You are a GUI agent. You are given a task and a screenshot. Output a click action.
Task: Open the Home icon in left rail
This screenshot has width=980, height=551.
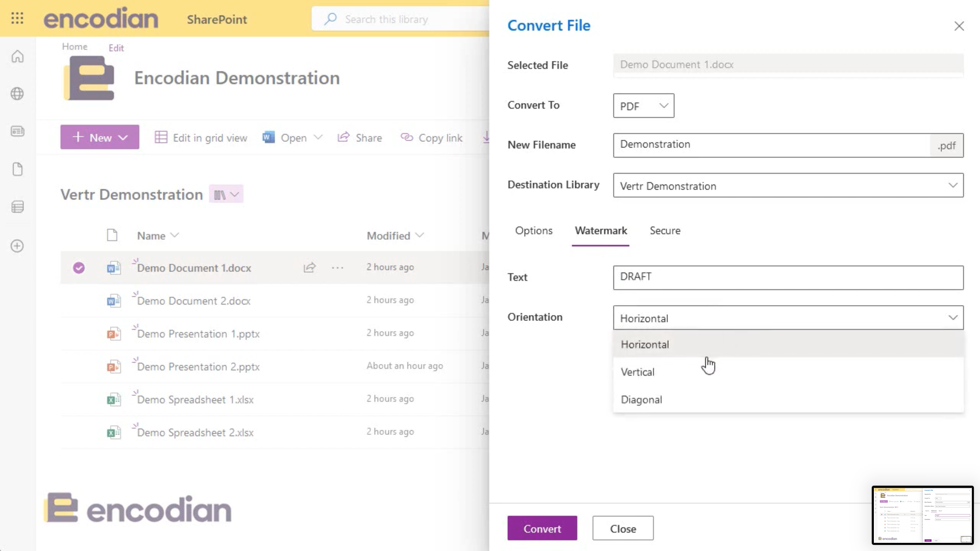(x=17, y=56)
